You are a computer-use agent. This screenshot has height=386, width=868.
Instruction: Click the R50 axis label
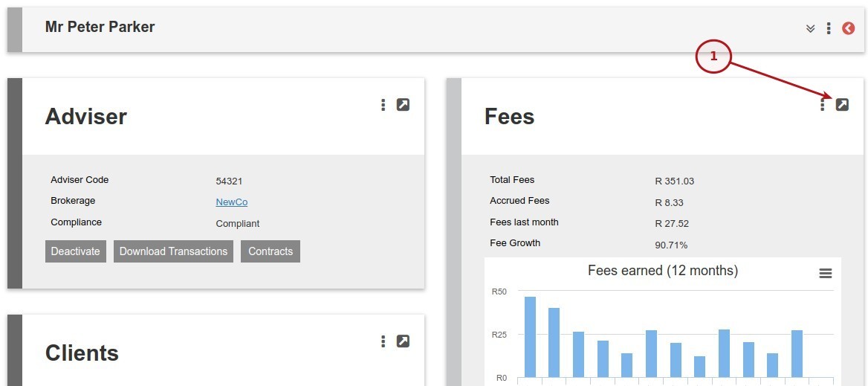coord(499,292)
